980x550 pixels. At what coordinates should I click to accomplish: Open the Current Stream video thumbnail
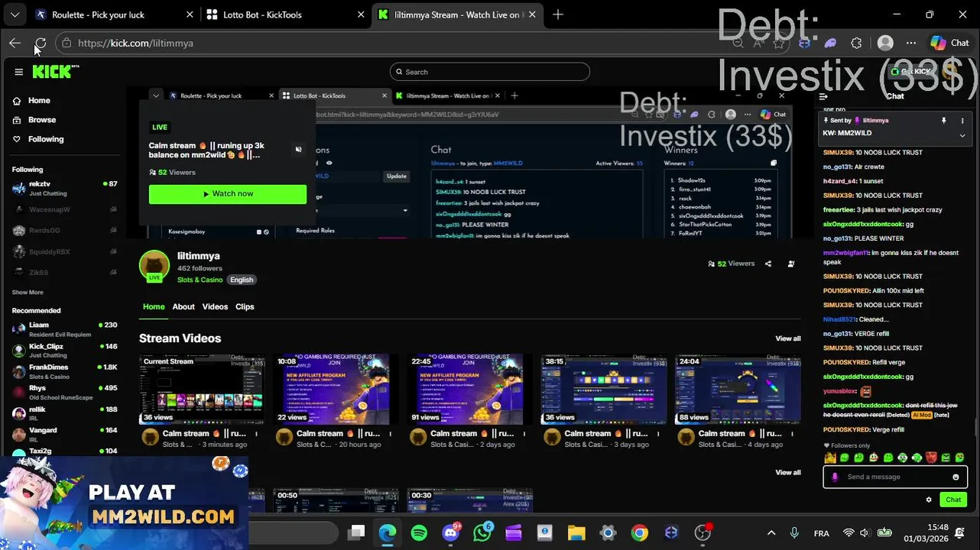point(203,389)
